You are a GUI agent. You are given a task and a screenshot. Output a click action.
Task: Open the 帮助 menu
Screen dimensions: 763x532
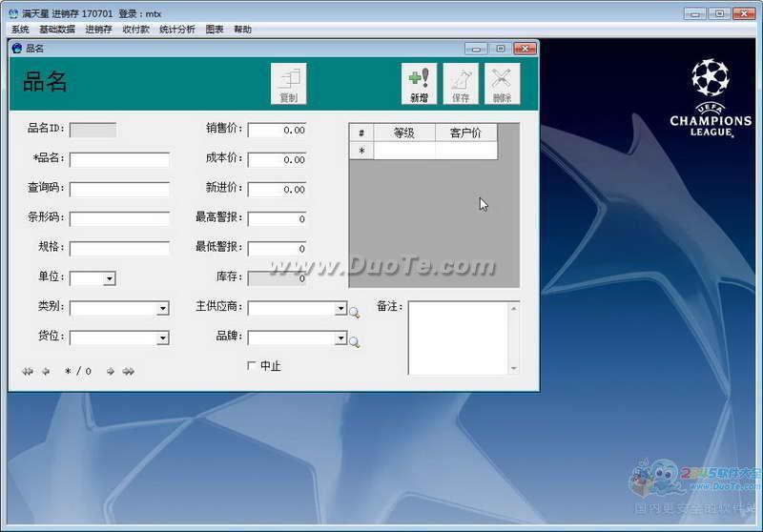tap(242, 30)
